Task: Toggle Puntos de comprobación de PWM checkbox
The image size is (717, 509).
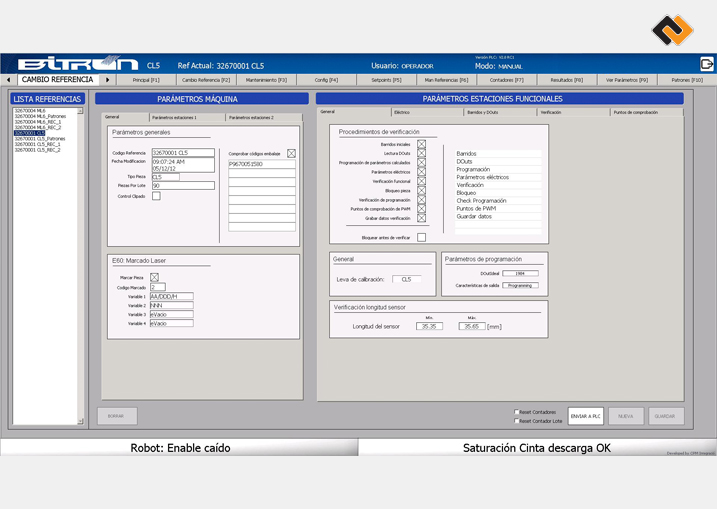Action: coord(421,209)
